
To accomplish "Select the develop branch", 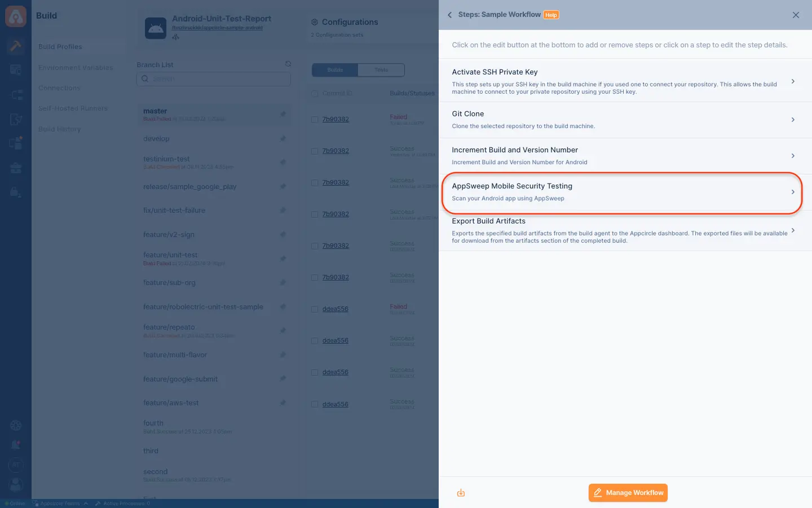I will (x=156, y=139).
